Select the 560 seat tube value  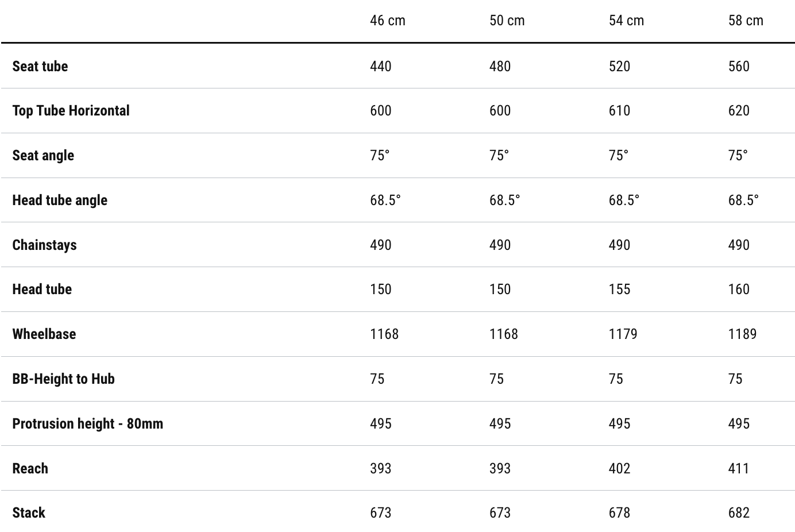click(x=739, y=66)
